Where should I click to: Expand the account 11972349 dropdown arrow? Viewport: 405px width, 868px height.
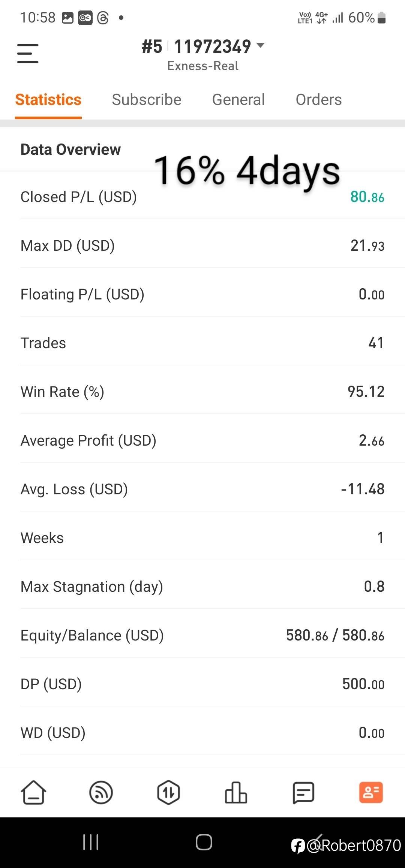coord(260,46)
